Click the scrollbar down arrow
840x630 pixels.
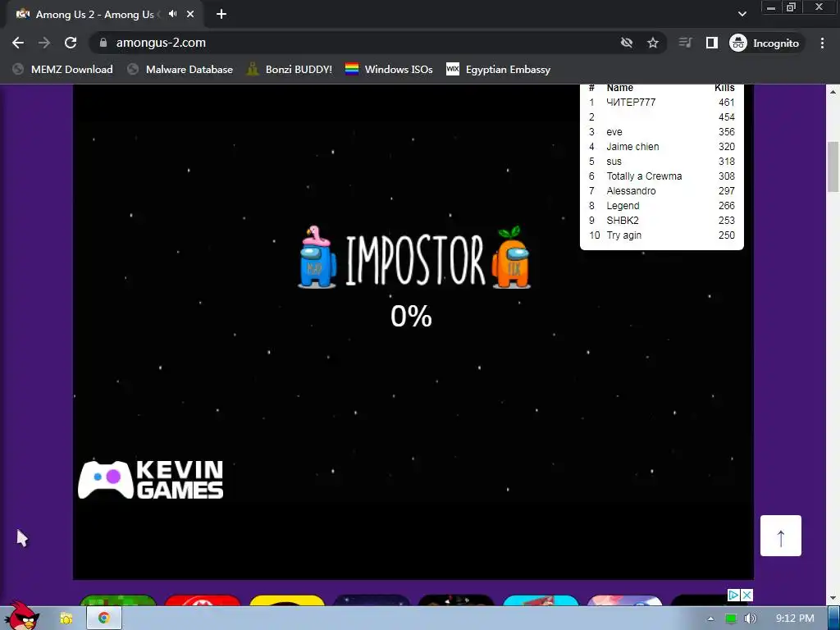tap(833, 598)
